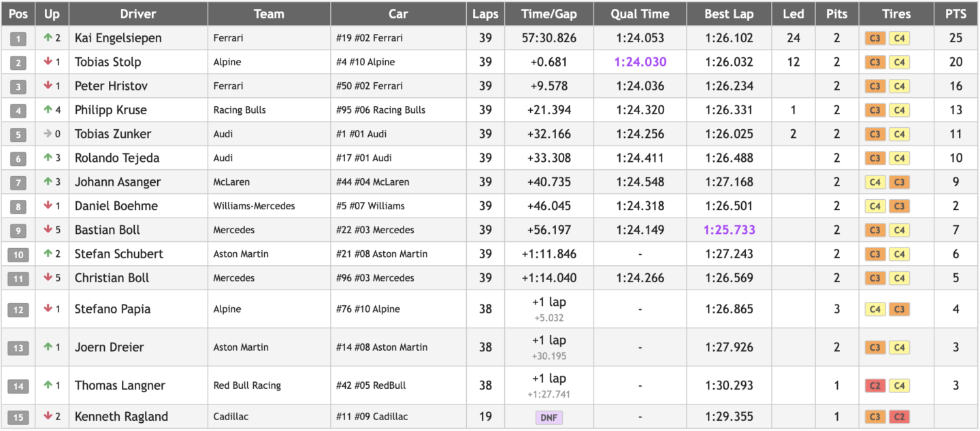The height and width of the screenshot is (431, 980).
Task: Click position 15 badge in last row
Action: click(x=18, y=417)
